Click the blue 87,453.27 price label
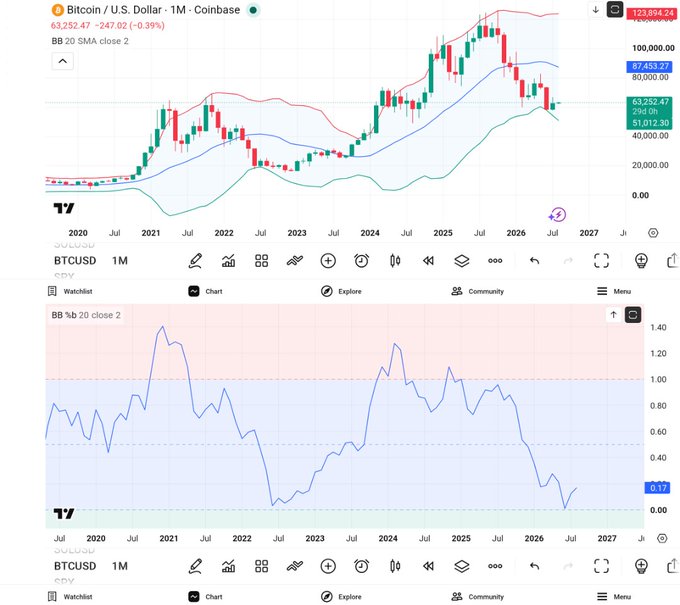Screen dimensions: 680x605 coord(651,66)
